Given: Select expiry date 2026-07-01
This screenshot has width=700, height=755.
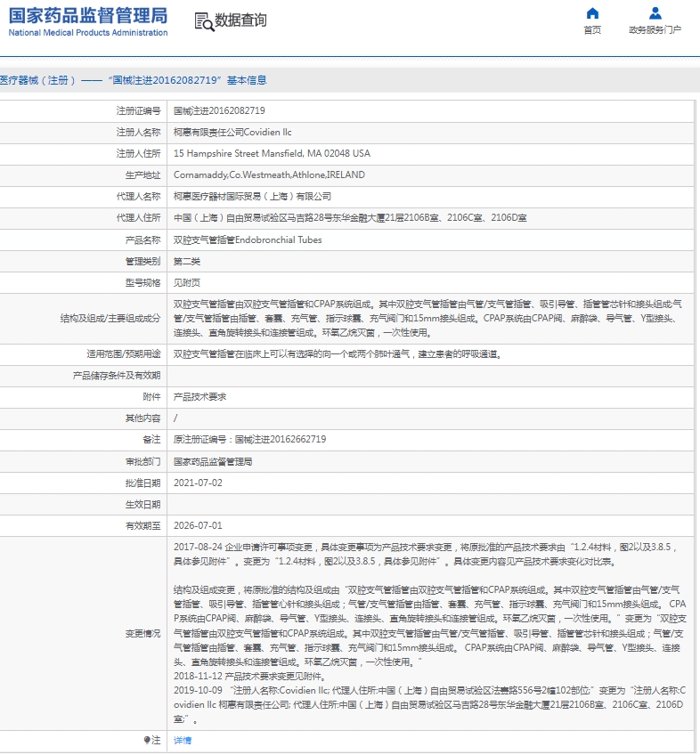Looking at the screenshot, I should [x=198, y=526].
